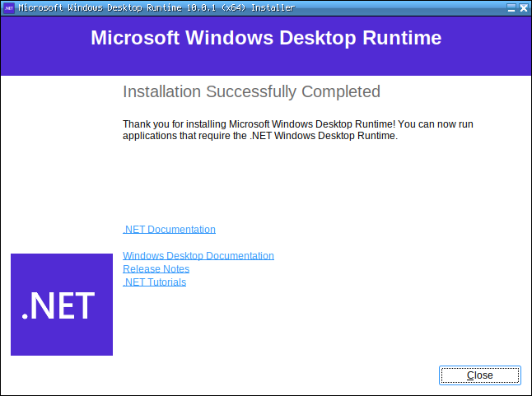The width and height of the screenshot is (532, 396).
Task: Click the small .NET icon in title bar
Action: (x=9, y=7)
